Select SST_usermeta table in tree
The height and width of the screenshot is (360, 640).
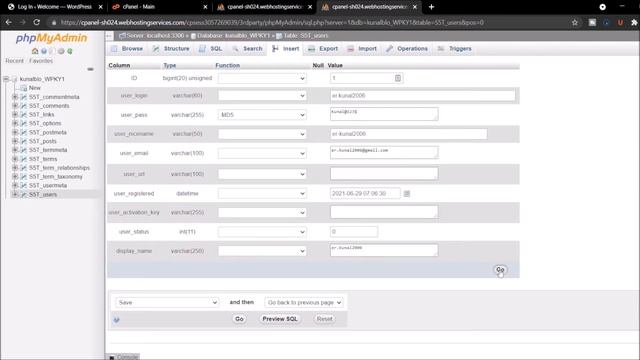tap(48, 185)
